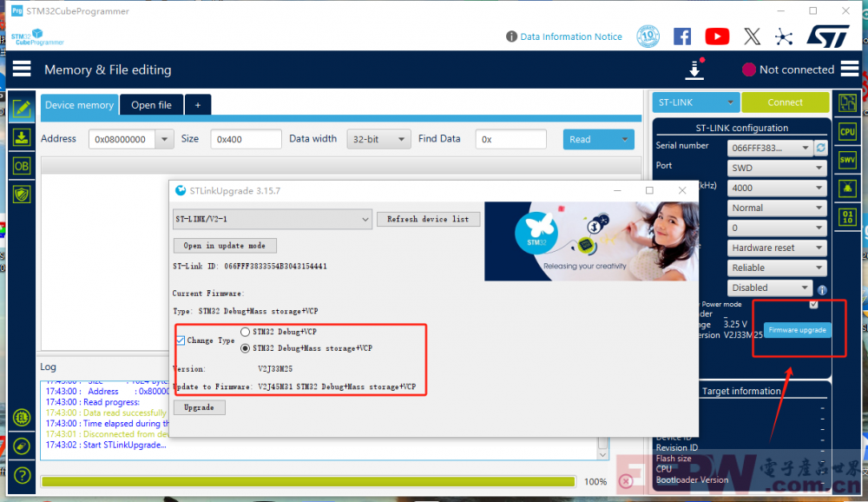This screenshot has width=868, height=502.
Task: Click the Start STLinkUpgrade log line
Action: tap(106, 445)
